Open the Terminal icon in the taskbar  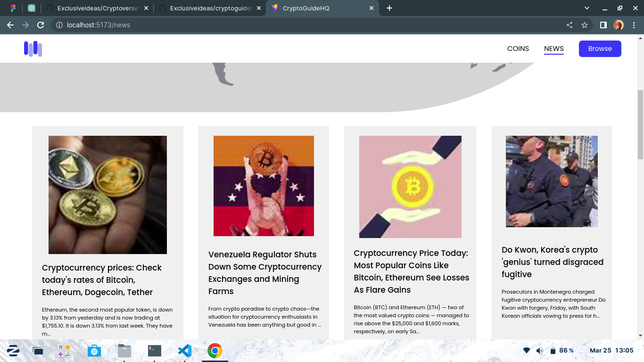[x=154, y=351]
